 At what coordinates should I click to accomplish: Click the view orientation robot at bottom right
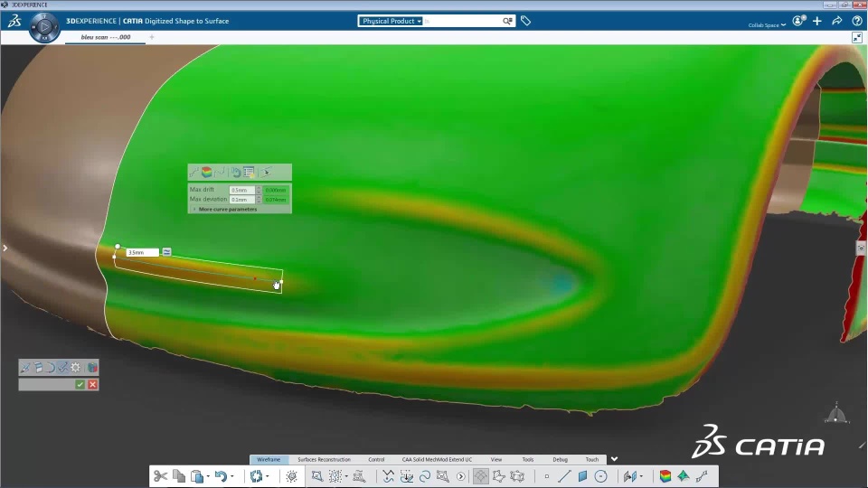click(x=835, y=414)
